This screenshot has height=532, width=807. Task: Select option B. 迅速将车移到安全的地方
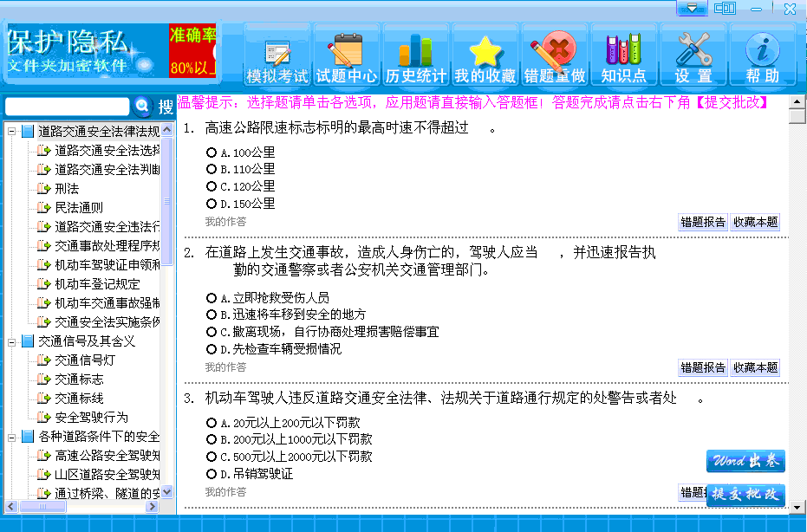[211, 315]
